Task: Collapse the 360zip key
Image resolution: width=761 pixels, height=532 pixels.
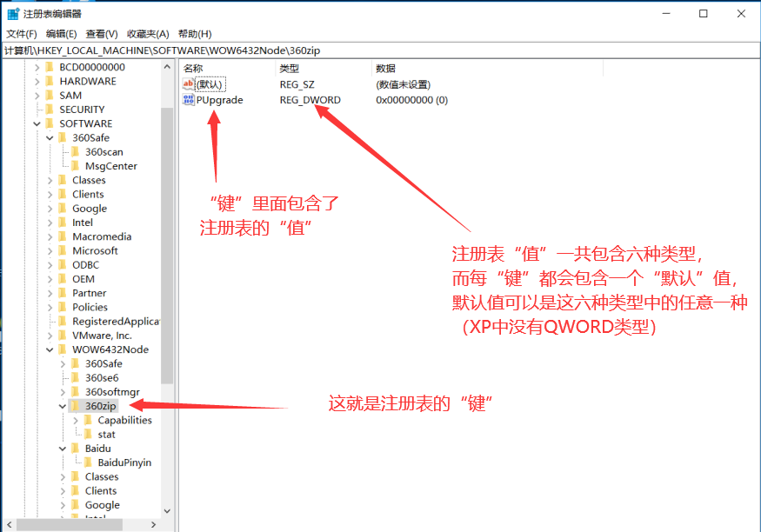Action: point(63,406)
